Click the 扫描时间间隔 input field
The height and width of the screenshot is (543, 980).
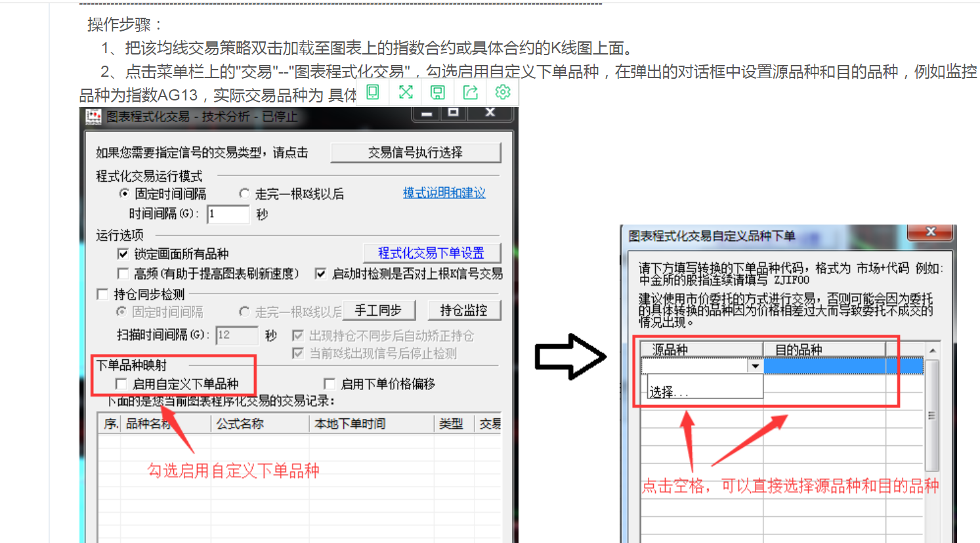[x=236, y=335]
